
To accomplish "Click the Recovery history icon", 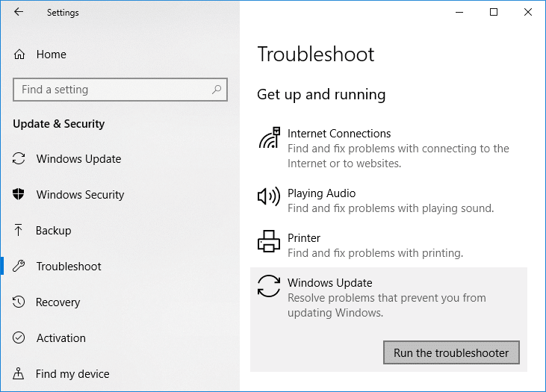I will (x=19, y=302).
